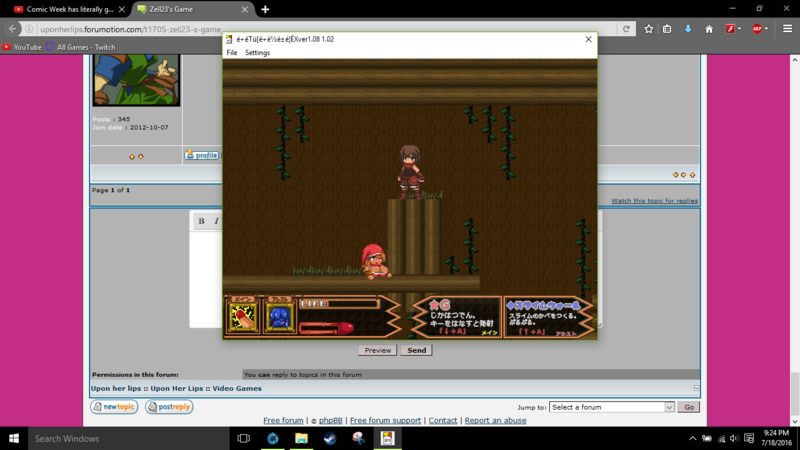Open the phpBB footer link
Viewport: 800px width, 450px height.
331,420
